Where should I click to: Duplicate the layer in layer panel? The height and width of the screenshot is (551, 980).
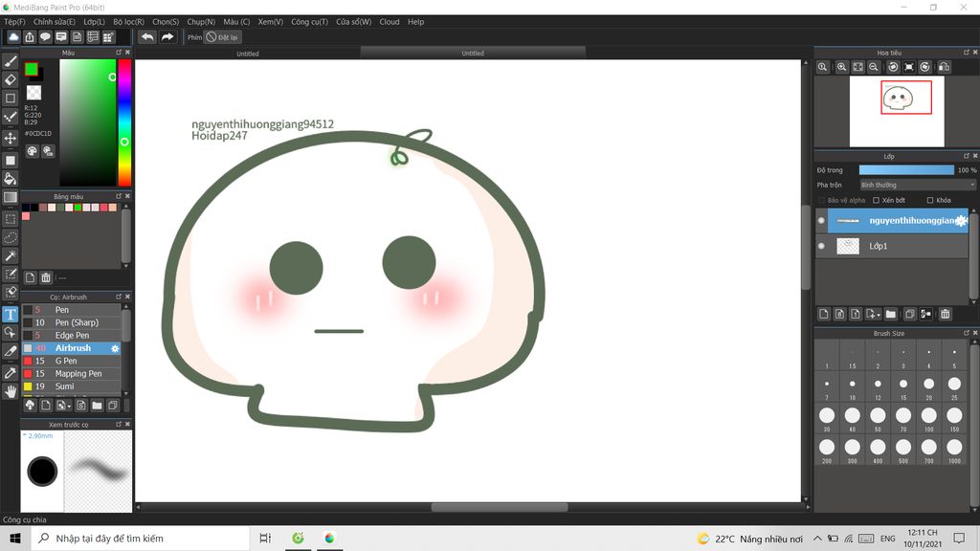pyautogui.click(x=909, y=314)
